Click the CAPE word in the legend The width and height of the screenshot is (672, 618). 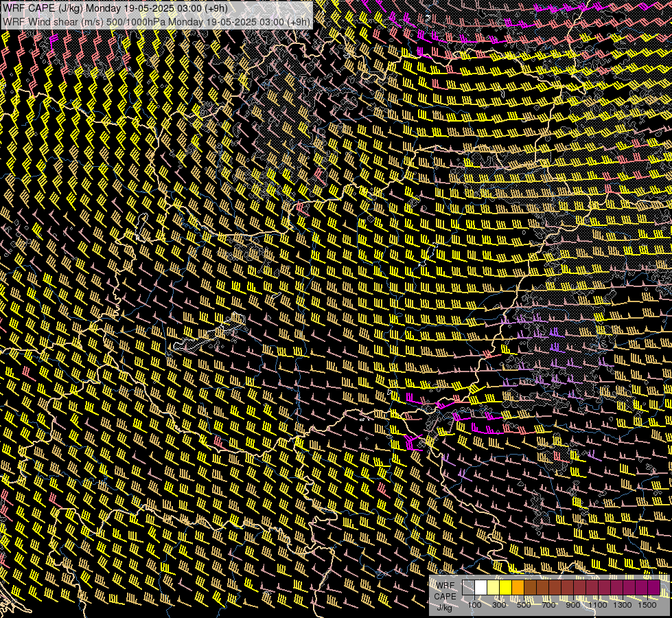(445, 597)
